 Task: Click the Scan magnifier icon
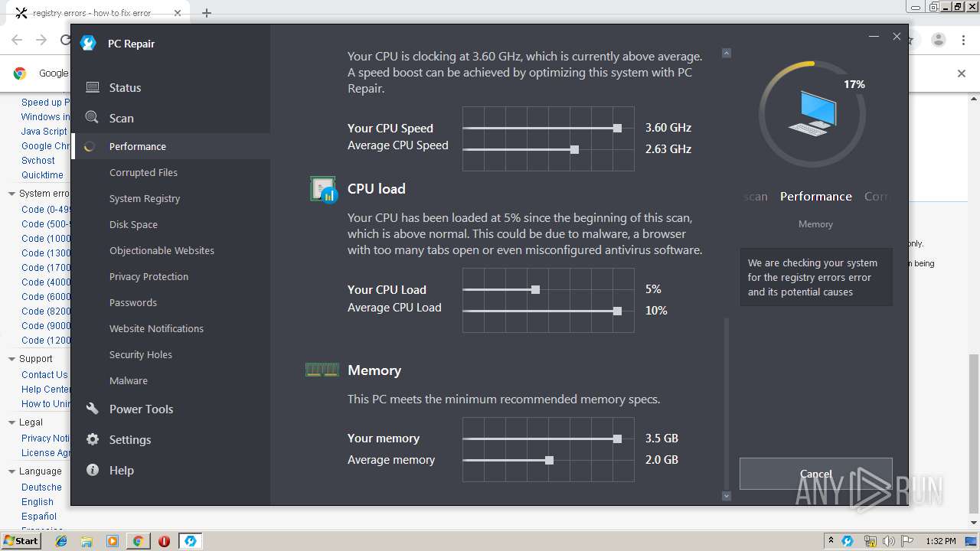pyautogui.click(x=92, y=117)
